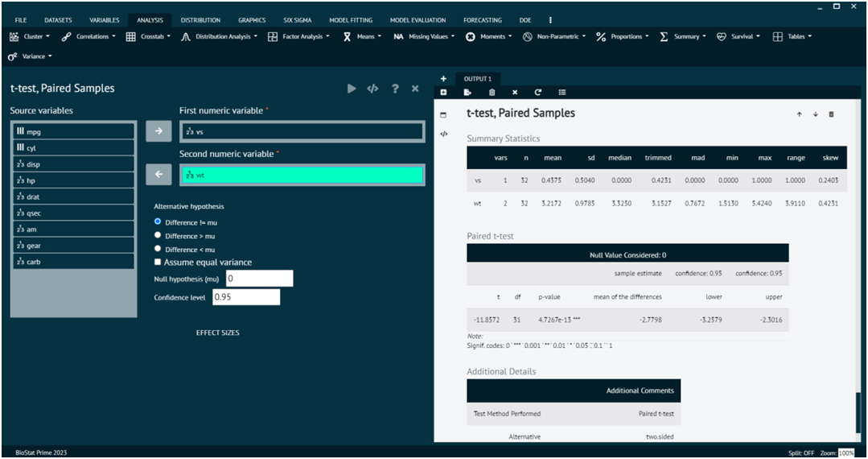Viewport: 868px width, 459px height.
Task: Click the Confidence level input field
Action: tap(245, 297)
